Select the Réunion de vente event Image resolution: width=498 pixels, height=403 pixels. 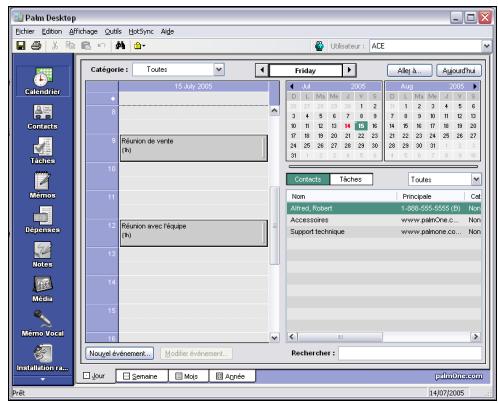pos(194,148)
